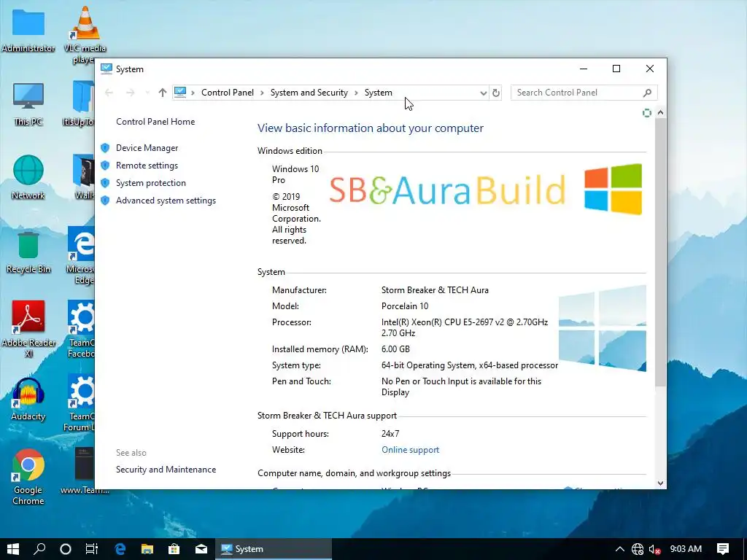Open Task View on taskbar

pyautogui.click(x=92, y=549)
